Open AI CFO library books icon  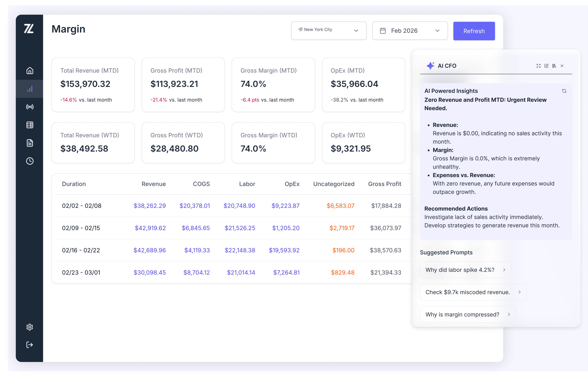point(554,66)
